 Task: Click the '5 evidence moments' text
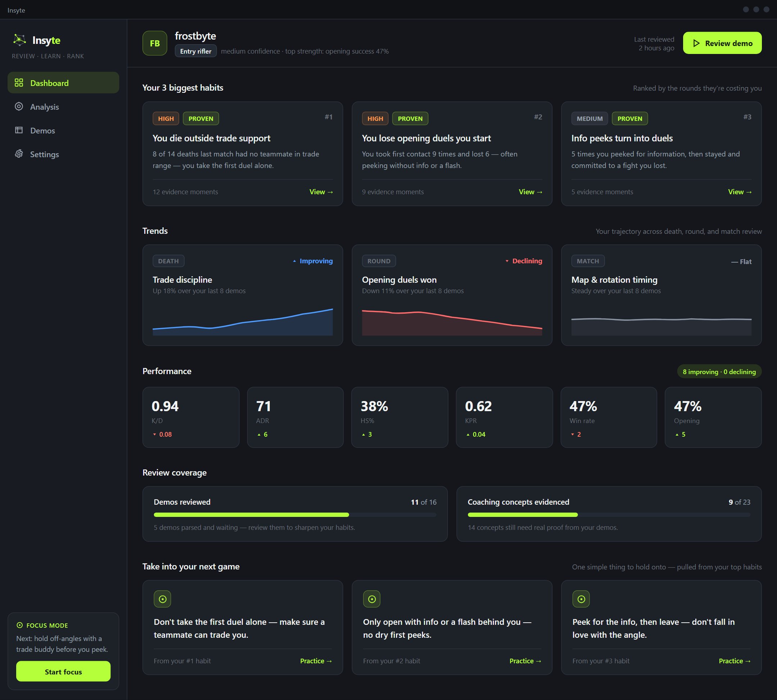coord(602,192)
